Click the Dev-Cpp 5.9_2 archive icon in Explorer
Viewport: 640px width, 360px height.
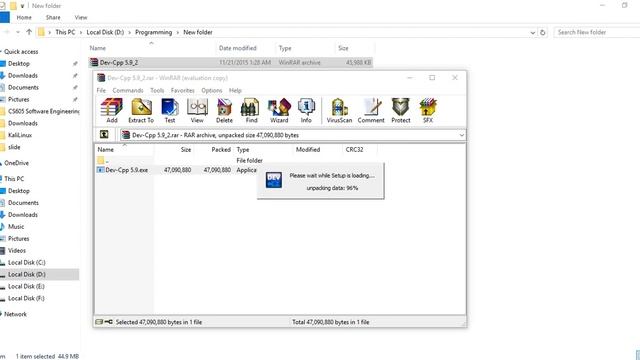[94, 62]
